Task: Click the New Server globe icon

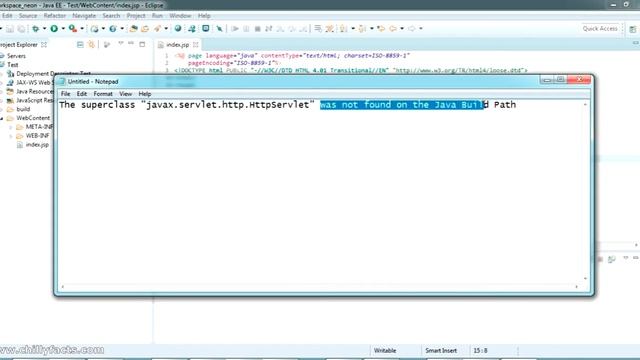Action: click(x=94, y=29)
